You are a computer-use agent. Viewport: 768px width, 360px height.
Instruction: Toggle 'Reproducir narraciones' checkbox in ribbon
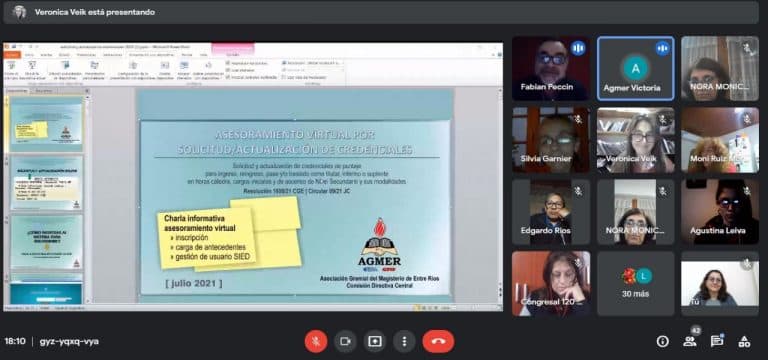pos(228,63)
